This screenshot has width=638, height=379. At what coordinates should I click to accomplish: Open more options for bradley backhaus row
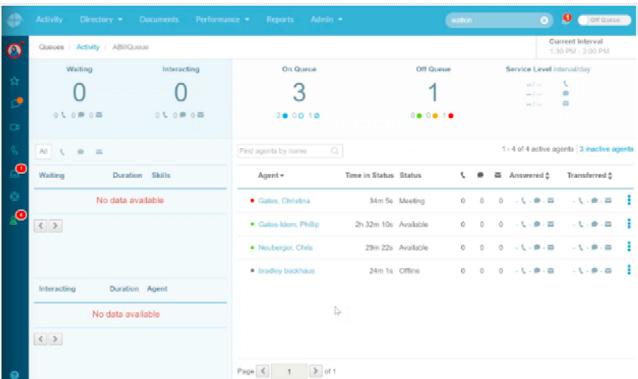pos(629,270)
